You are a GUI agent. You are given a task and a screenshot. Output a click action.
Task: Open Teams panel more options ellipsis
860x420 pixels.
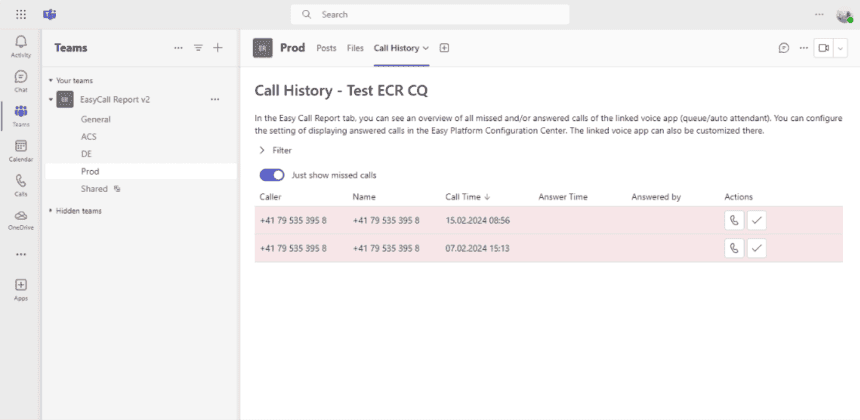(178, 48)
